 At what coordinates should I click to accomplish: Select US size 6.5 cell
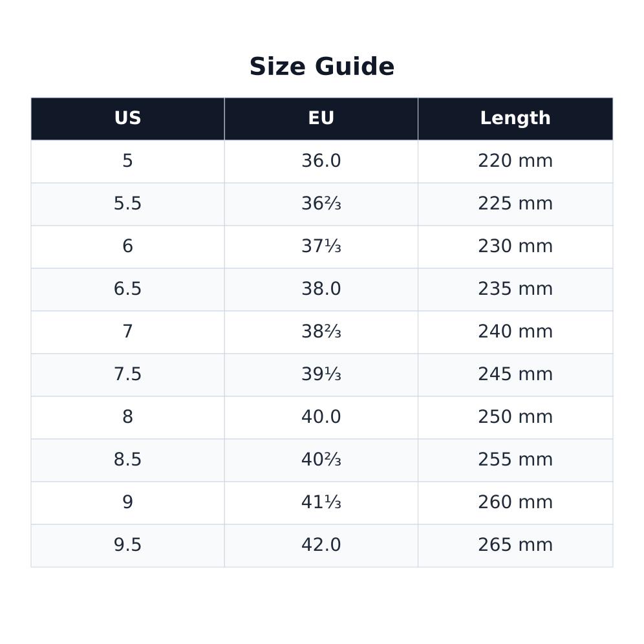click(128, 290)
